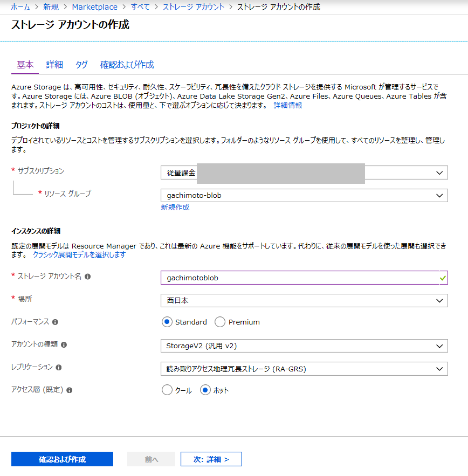Click the 新規作成 link under resource group
Viewport: 468px width, 476px height.
175,207
